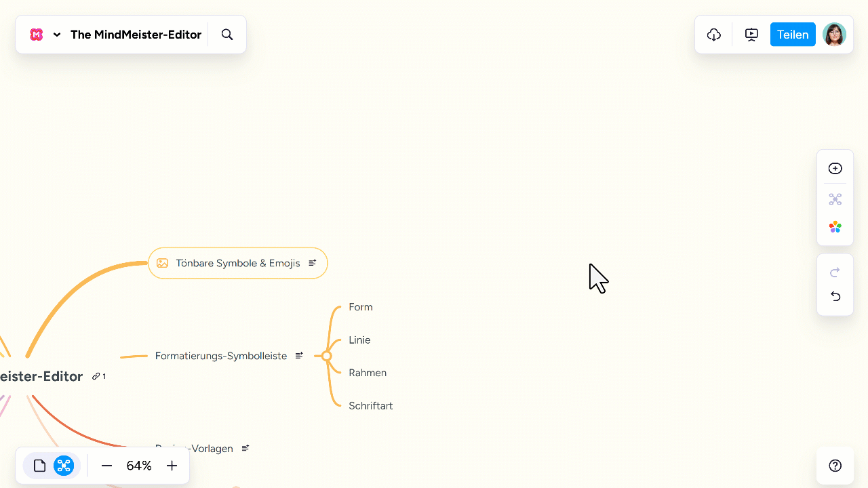Open notes icon beside Formatierungs-Symbolleiste
The height and width of the screenshot is (488, 868).
point(299,356)
